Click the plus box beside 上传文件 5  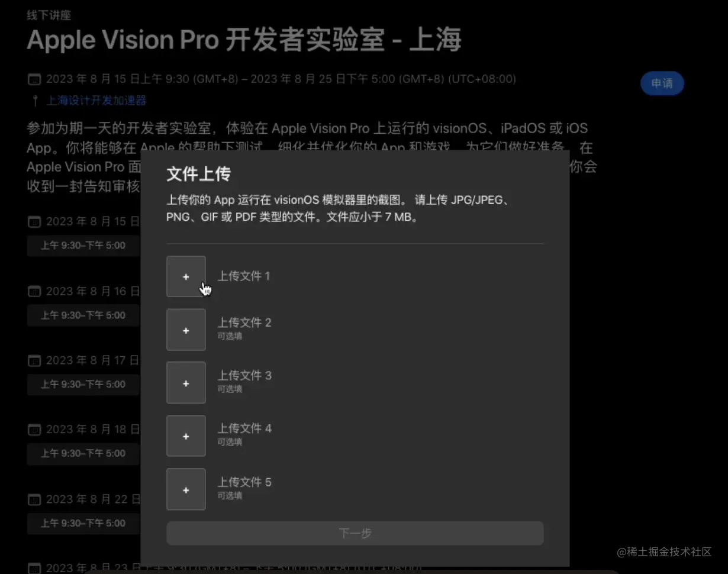coord(186,489)
